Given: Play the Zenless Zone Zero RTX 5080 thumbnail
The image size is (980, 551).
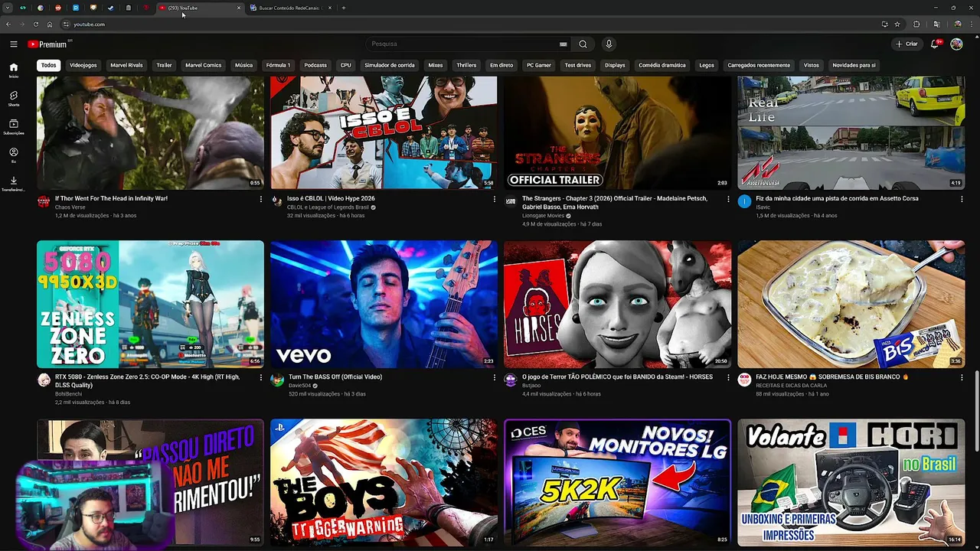Looking at the screenshot, I should 150,304.
